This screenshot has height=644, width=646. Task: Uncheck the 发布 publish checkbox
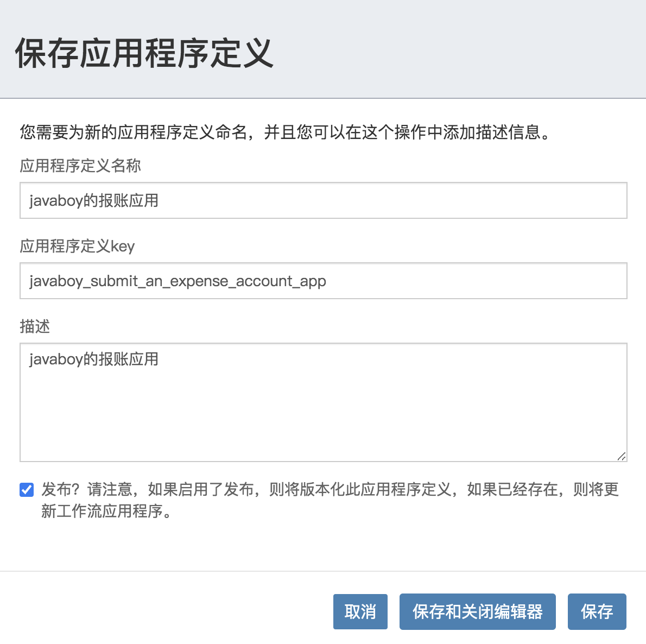27,490
